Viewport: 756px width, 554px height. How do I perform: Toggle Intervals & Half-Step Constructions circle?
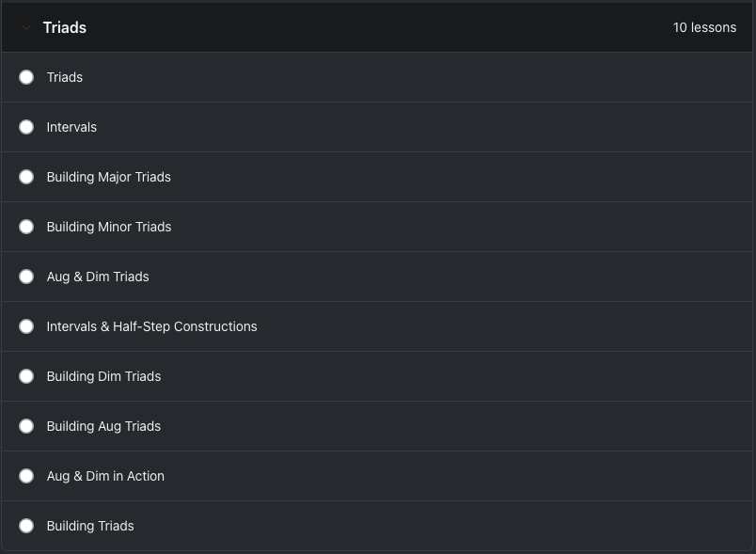coord(26,326)
